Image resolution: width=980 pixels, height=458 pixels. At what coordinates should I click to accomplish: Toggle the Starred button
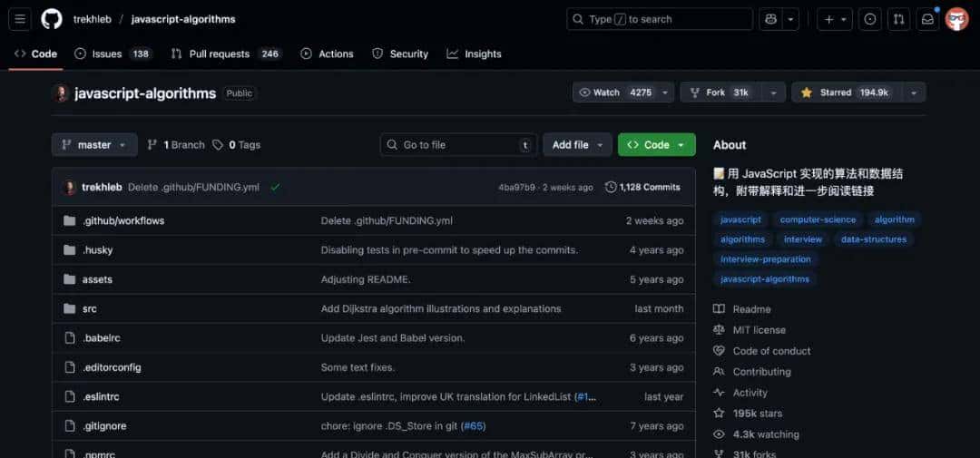(847, 93)
